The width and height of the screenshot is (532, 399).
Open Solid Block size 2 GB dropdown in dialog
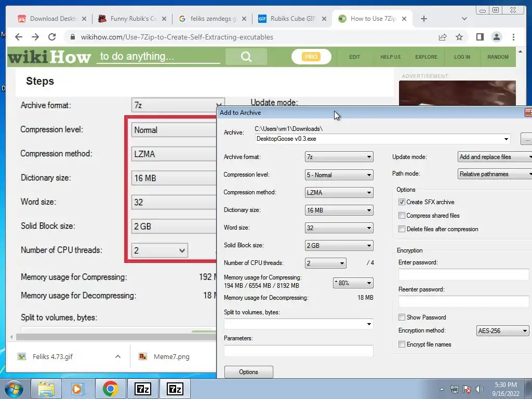(339, 245)
